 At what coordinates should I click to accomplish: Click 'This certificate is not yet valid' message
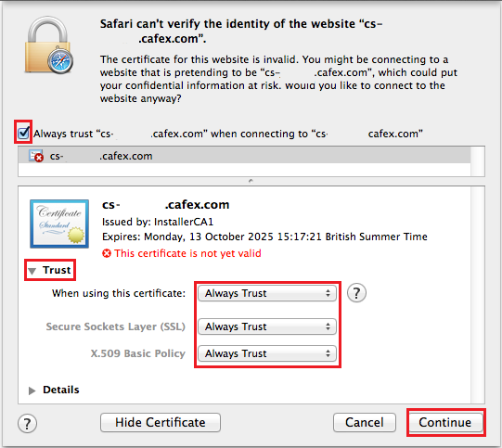187,253
